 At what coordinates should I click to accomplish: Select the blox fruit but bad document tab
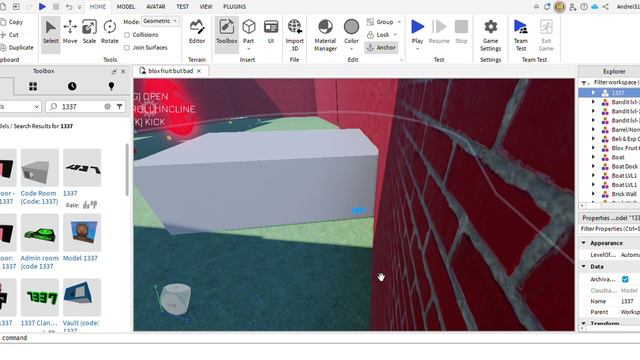[171, 71]
